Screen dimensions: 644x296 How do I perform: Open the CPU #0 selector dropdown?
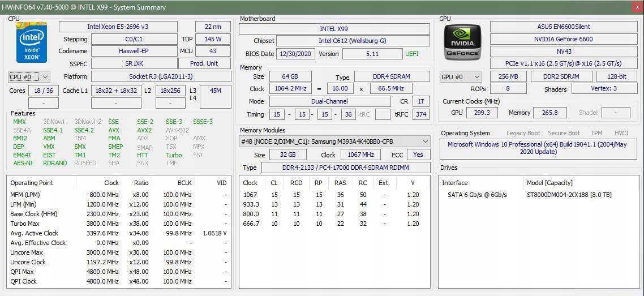tap(29, 77)
